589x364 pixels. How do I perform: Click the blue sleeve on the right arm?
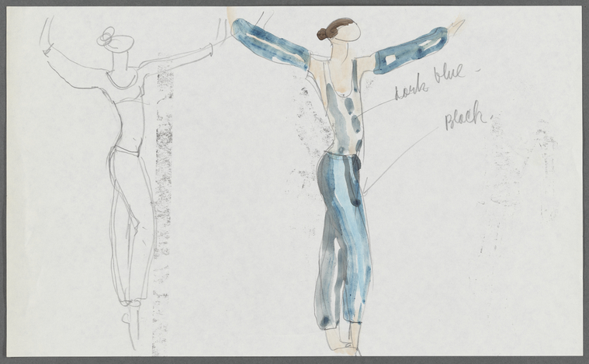[x=411, y=50]
